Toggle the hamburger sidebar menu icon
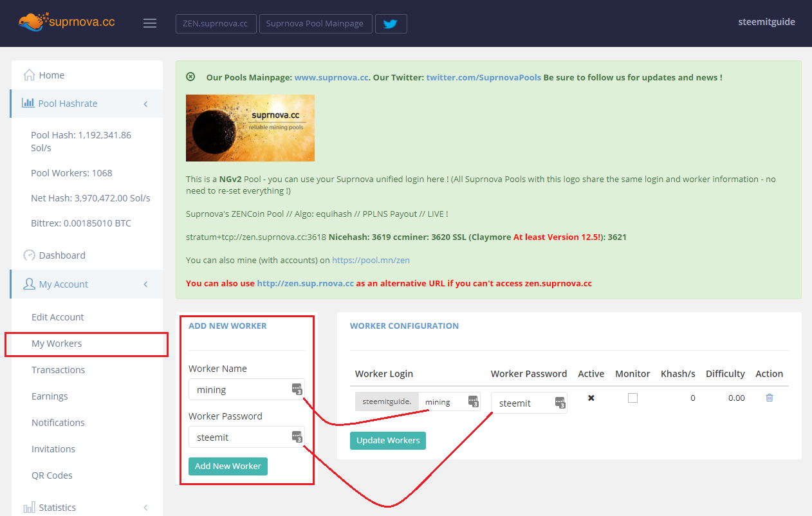Viewport: 812px width, 516px height. [150, 23]
